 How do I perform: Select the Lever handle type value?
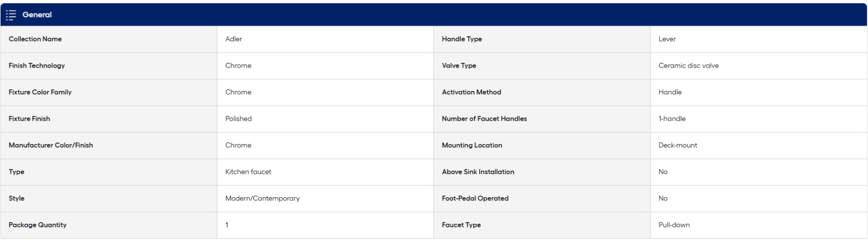(667, 39)
